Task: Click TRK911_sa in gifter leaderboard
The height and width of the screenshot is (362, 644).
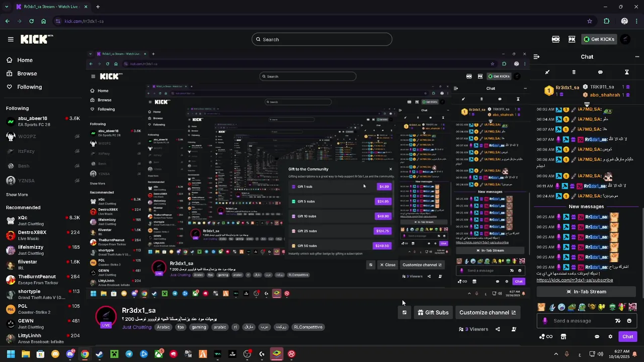Action: 601,87
